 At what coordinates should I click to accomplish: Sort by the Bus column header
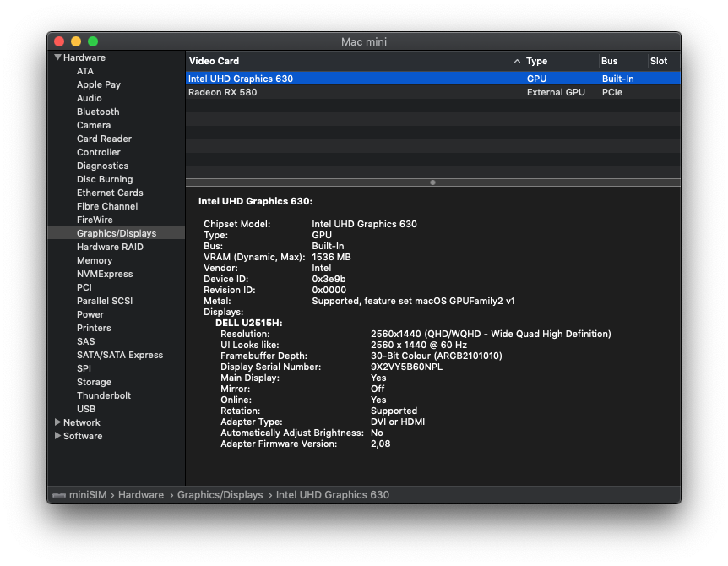pos(623,61)
